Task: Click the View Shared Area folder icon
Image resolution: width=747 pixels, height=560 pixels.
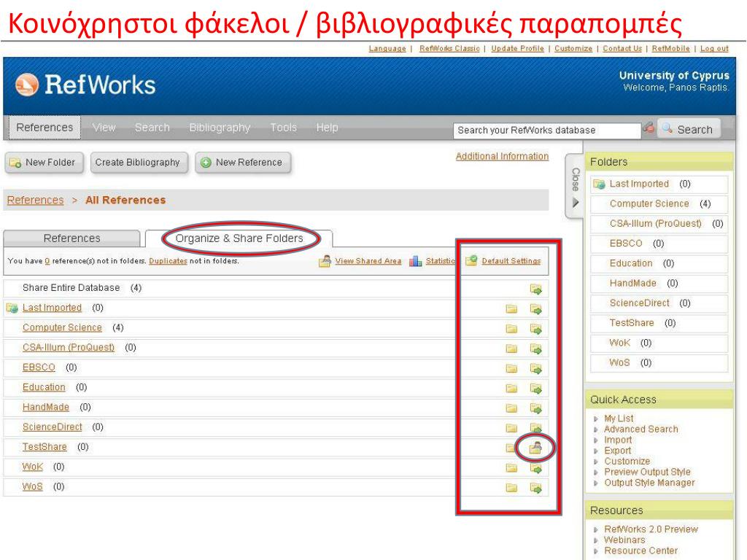Action: click(325, 261)
